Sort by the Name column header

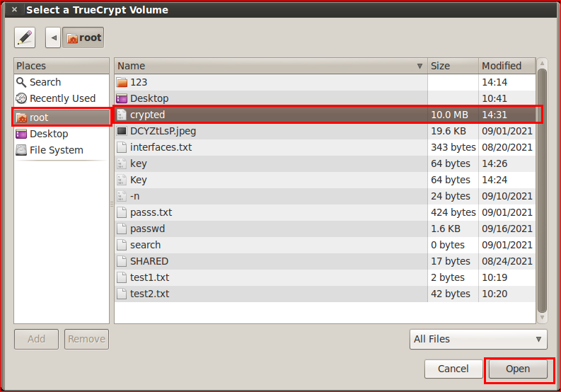[271, 66]
